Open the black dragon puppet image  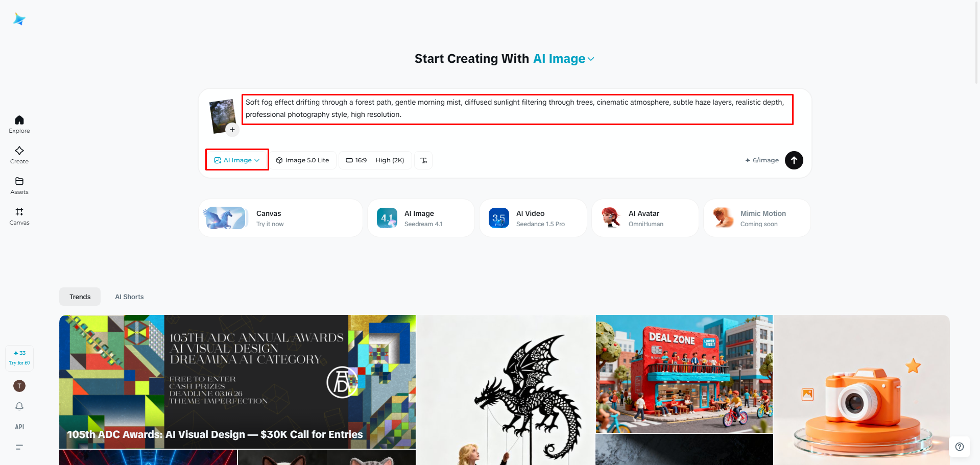coord(506,390)
